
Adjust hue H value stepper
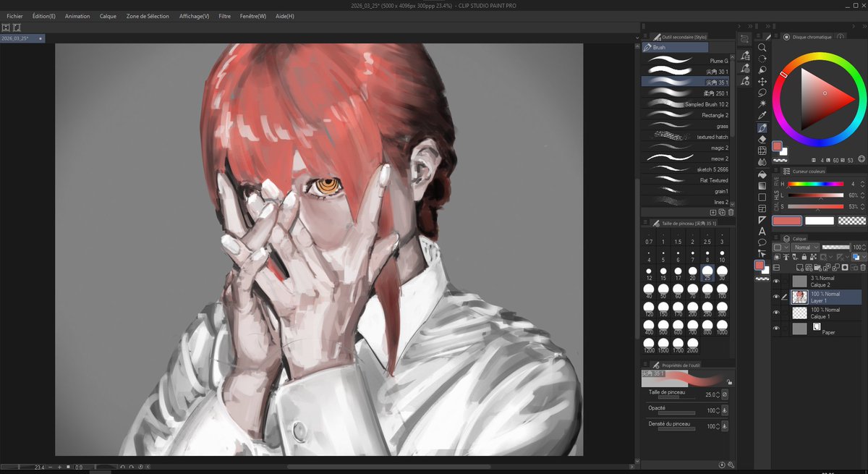click(863, 184)
